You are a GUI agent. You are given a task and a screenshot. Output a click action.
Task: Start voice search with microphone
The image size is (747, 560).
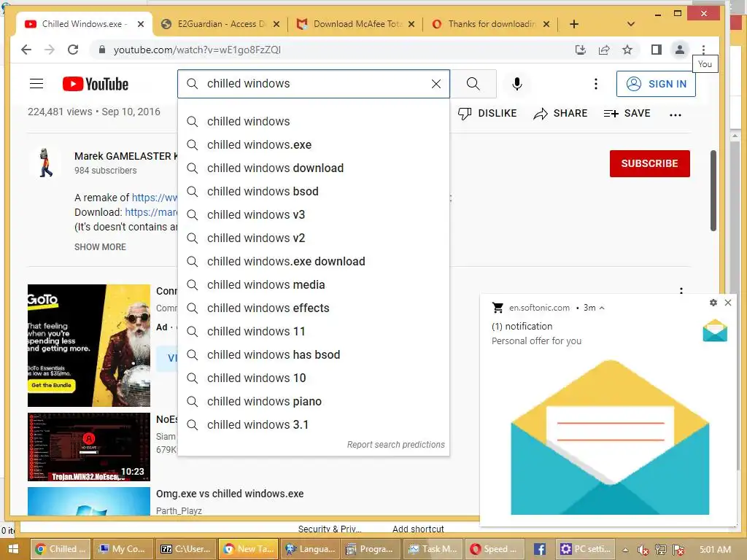coord(517,84)
